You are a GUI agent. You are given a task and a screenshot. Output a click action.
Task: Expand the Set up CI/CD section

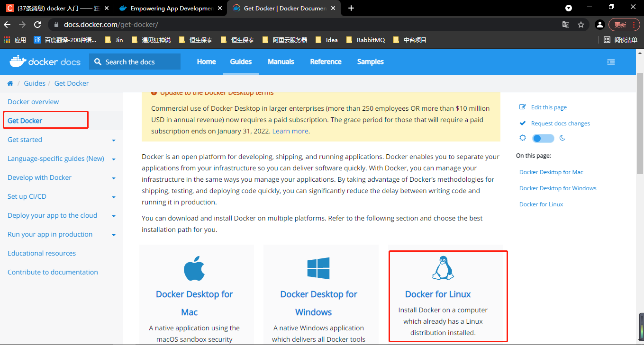114,197
